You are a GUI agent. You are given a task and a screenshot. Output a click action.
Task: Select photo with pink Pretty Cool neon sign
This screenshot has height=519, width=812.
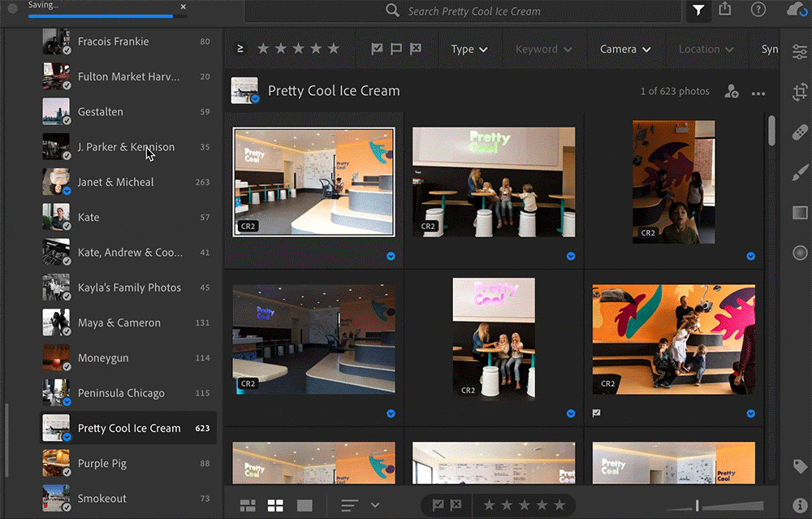tap(494, 340)
